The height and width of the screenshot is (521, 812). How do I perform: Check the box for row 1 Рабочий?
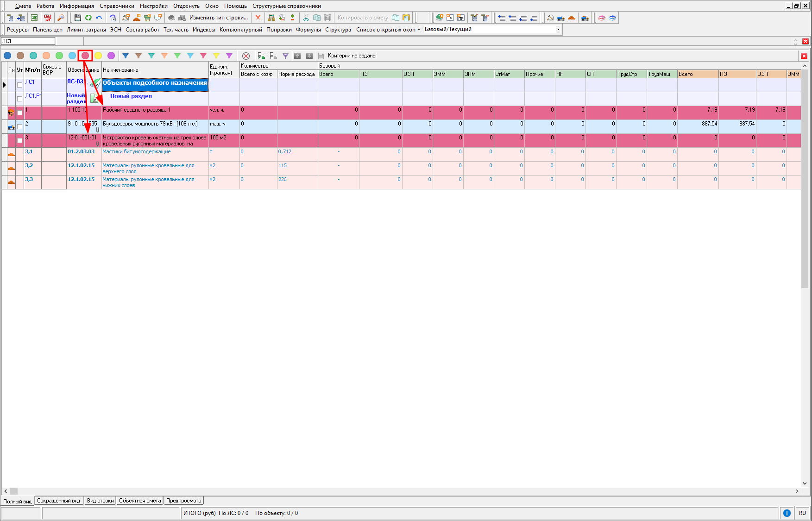pos(19,113)
